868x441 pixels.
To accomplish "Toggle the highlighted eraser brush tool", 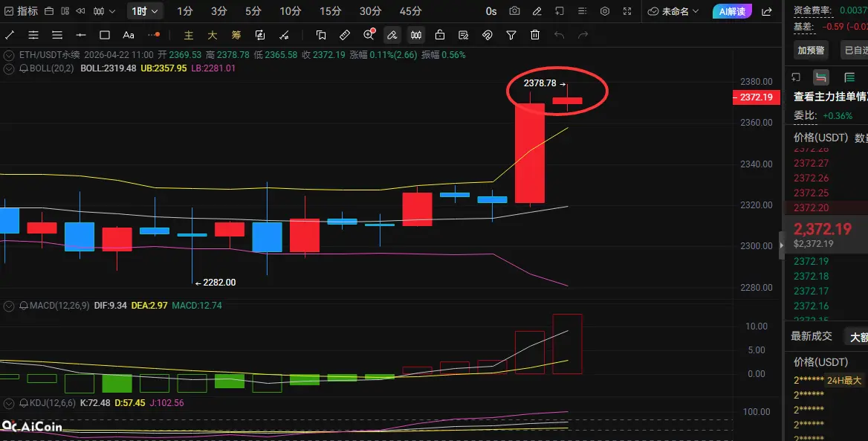I will 392,35.
